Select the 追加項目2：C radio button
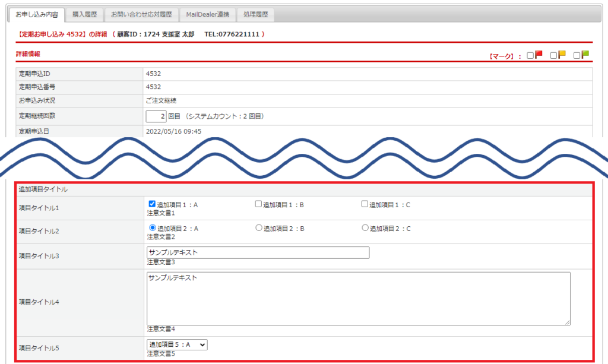 pos(365,228)
